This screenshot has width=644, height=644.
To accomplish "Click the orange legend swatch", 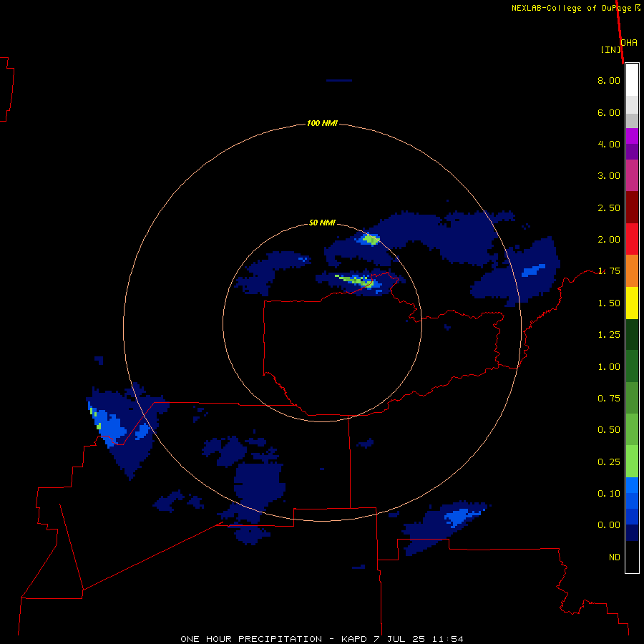I will [x=632, y=271].
